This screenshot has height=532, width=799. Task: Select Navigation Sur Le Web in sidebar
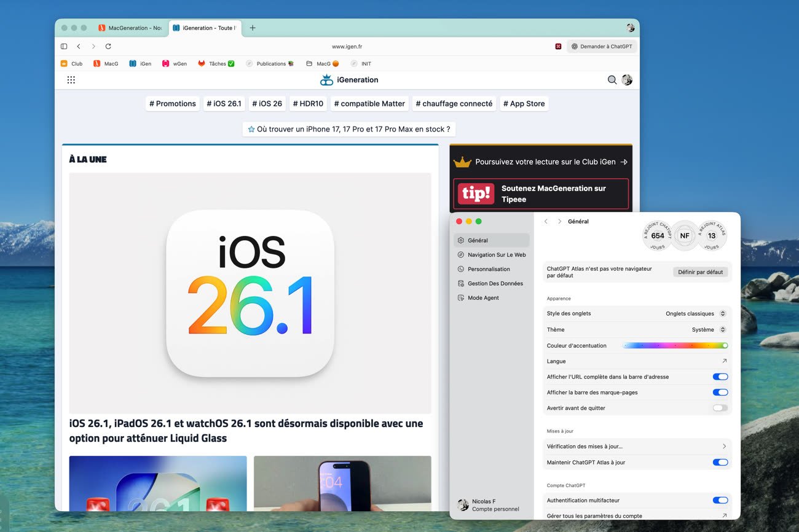coord(496,254)
